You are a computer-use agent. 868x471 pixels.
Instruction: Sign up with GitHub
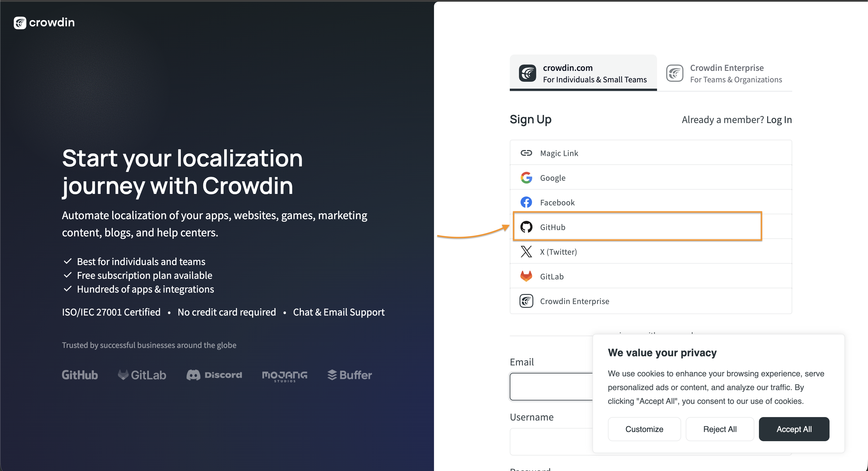point(651,227)
